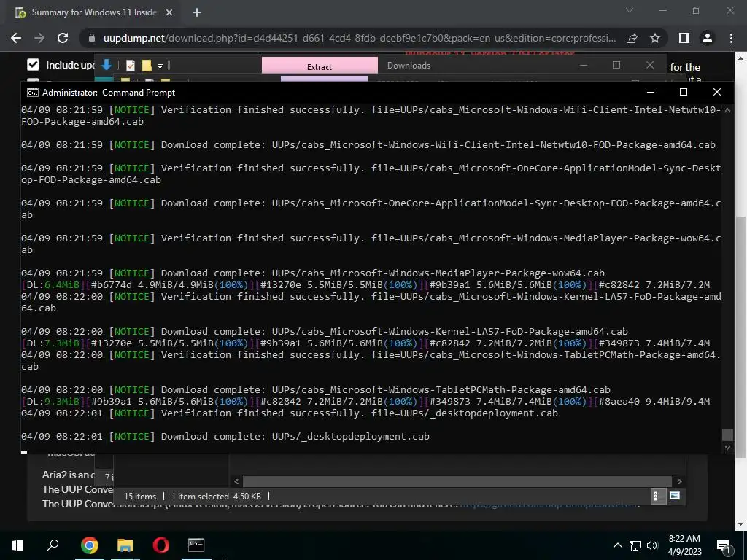Open the network icon in system tray
This screenshot has height=560, width=747.
635,545
